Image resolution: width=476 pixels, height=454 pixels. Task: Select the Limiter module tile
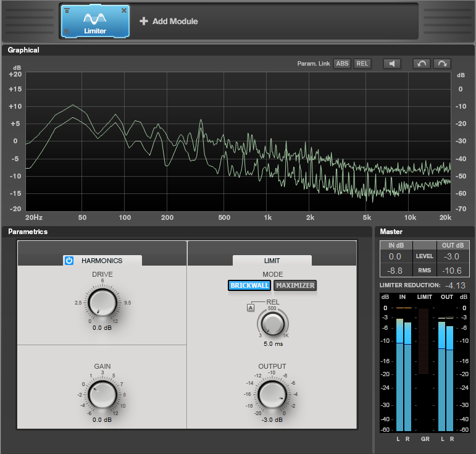[x=95, y=21]
